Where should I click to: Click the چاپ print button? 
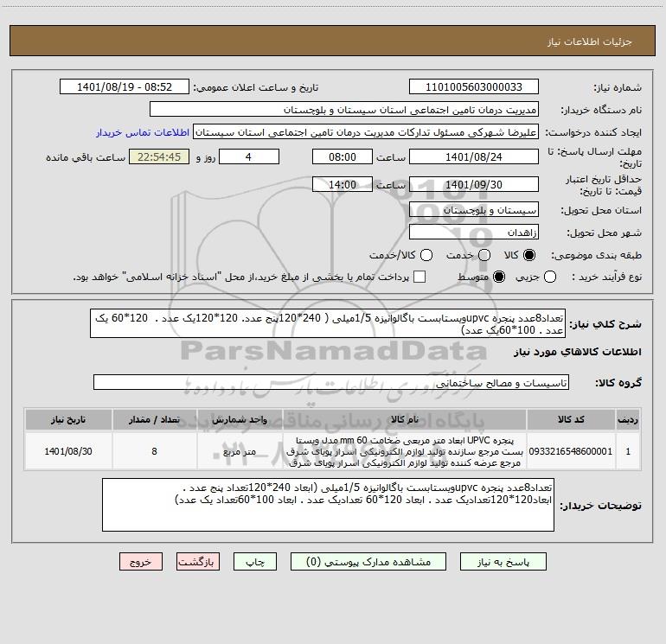pyautogui.click(x=255, y=562)
